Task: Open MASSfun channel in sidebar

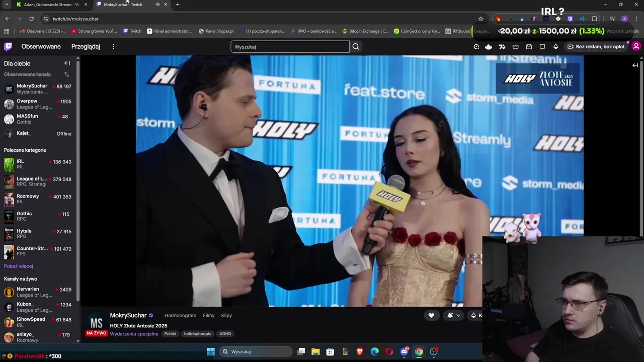Action: click(38, 119)
